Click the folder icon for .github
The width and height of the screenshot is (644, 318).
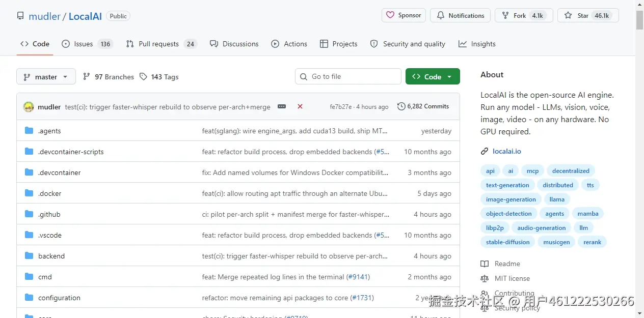click(x=29, y=214)
